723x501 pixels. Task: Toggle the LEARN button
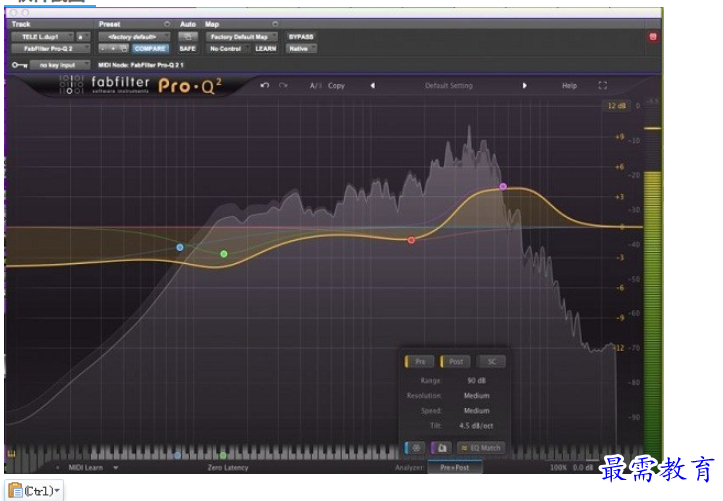click(x=266, y=48)
